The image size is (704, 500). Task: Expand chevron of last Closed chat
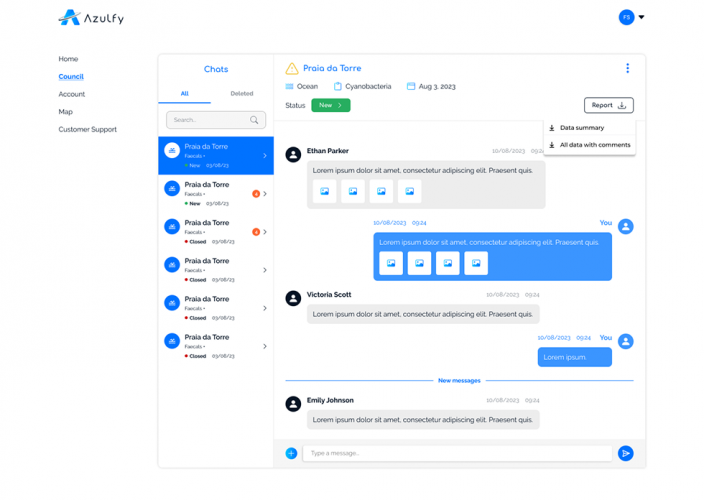tap(265, 346)
